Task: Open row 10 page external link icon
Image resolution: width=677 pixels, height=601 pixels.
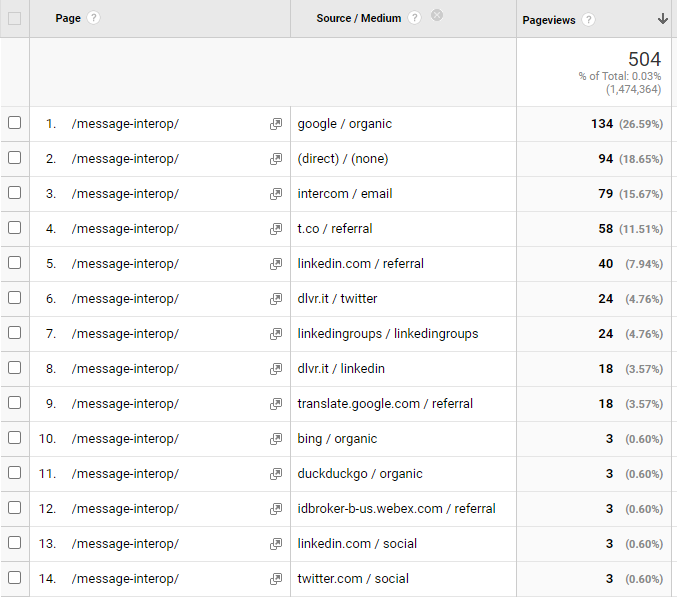Action: click(x=276, y=439)
